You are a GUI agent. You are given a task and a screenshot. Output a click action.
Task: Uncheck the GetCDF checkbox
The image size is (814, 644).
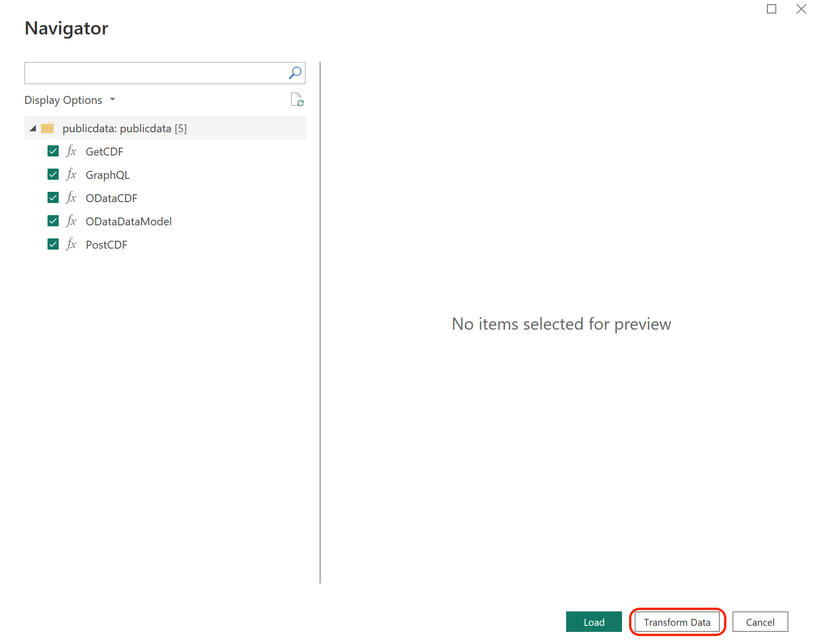tap(53, 151)
